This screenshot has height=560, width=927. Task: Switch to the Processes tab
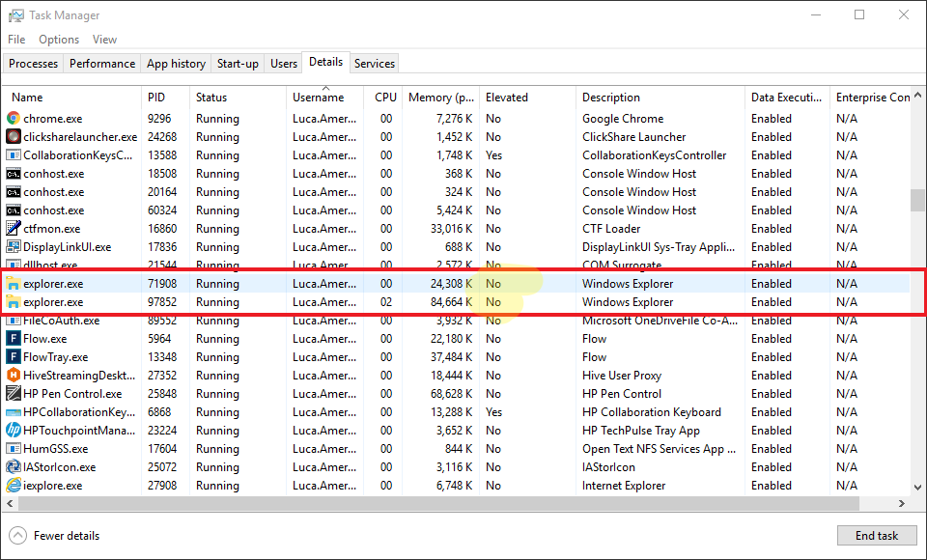[33, 64]
